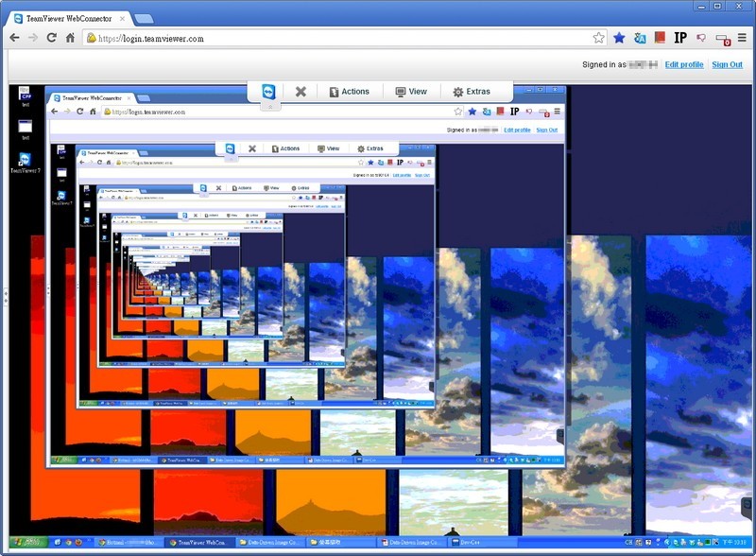Click the login.teamviewer.com address bar
Viewport: 756px width, 556px height.
[331, 38]
